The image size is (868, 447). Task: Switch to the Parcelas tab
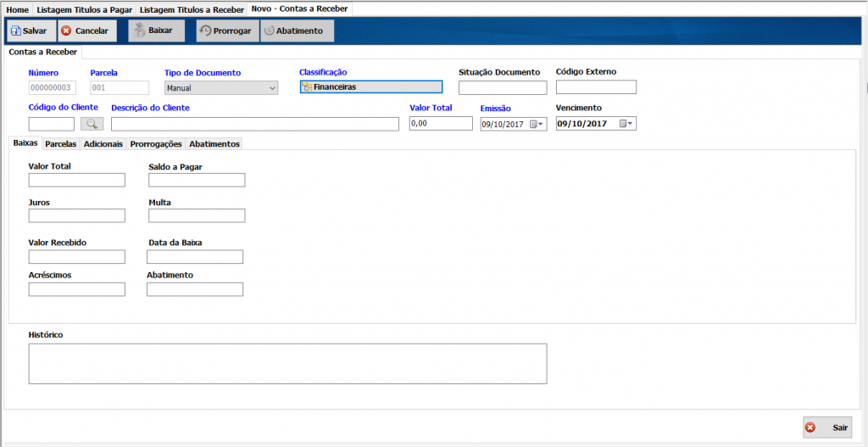[60, 144]
